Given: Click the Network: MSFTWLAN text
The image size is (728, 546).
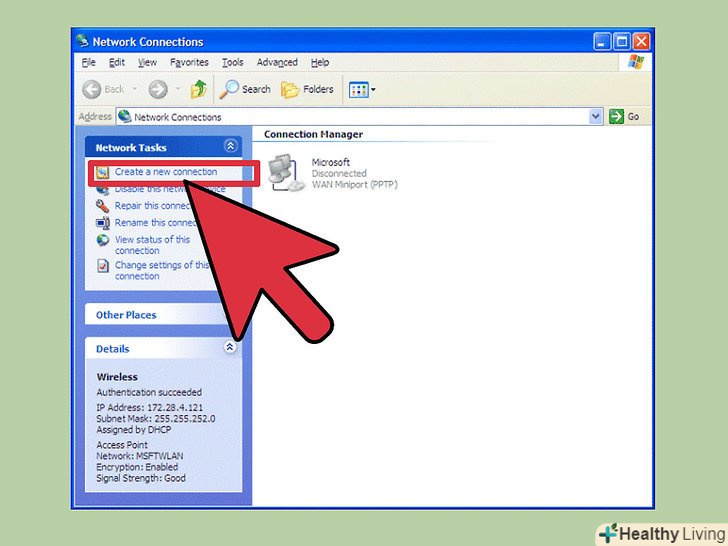Looking at the screenshot, I should coord(140,456).
